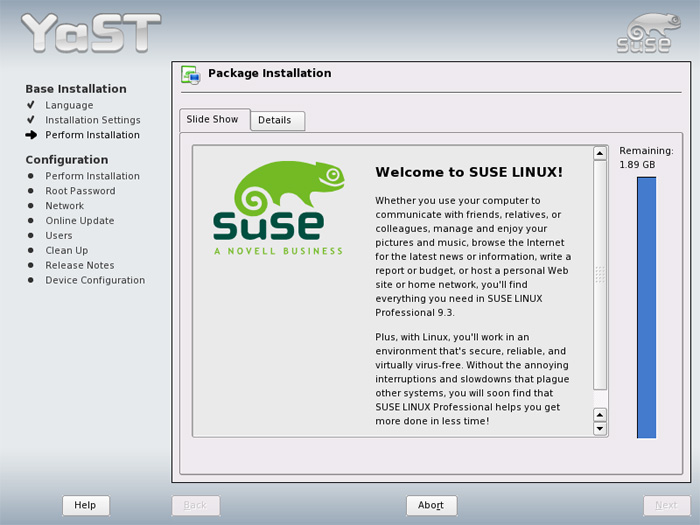Select the Network step
This screenshot has width=700, height=525.
(65, 206)
